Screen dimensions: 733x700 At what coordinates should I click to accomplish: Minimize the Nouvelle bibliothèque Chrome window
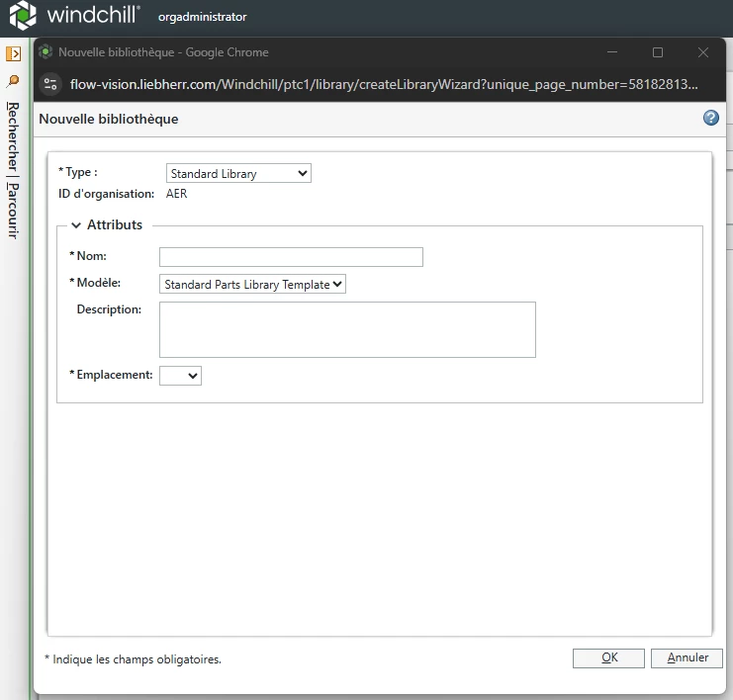tap(612, 52)
